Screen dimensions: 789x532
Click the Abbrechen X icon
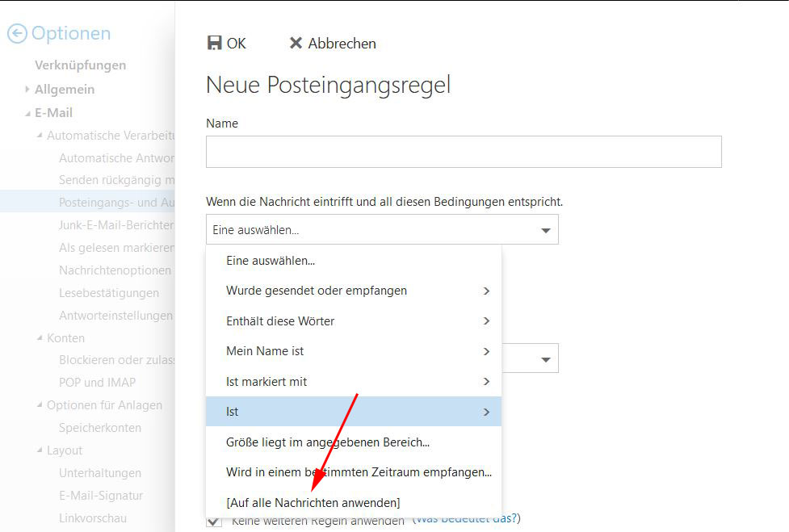[x=296, y=44]
